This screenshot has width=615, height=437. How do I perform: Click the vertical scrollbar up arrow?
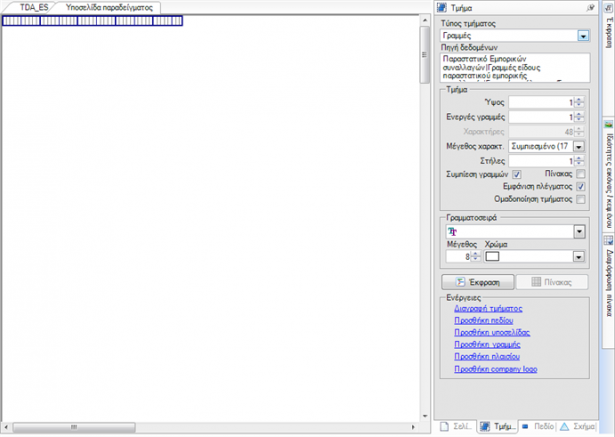click(425, 20)
